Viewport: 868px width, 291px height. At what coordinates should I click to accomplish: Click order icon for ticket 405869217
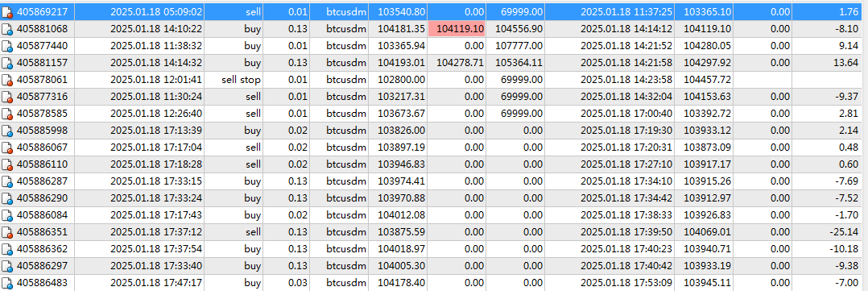[7, 11]
